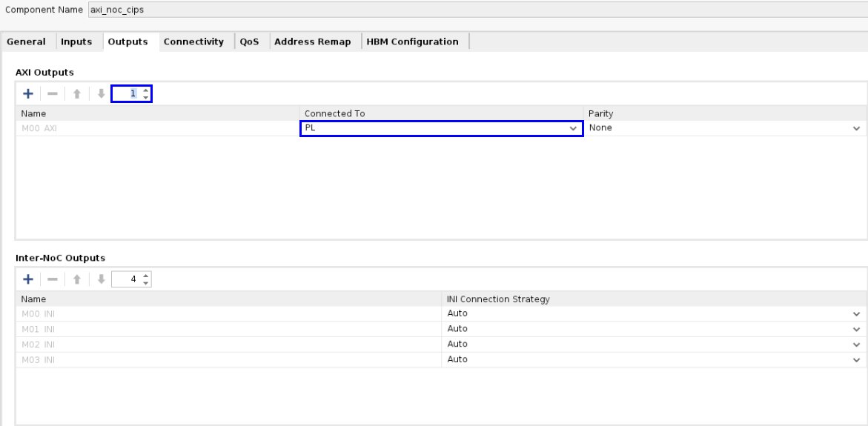This screenshot has width=868, height=426.
Task: Switch to the Connectivity tab
Action: pyautogui.click(x=193, y=42)
